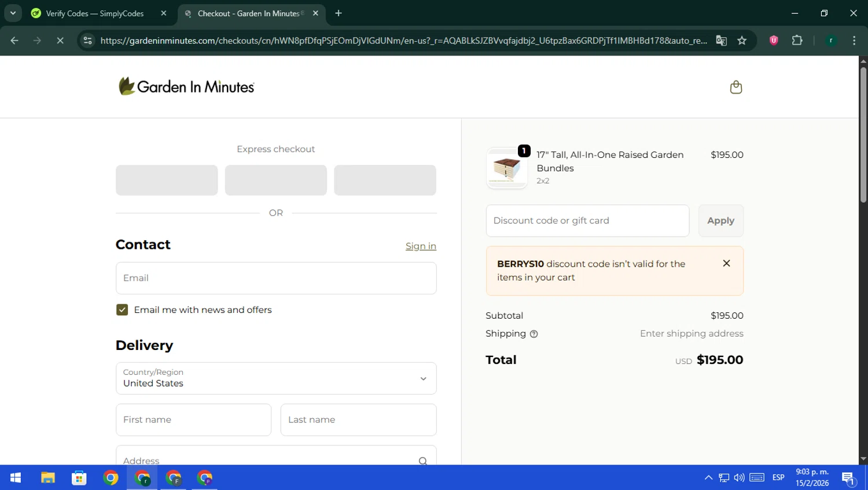Screen dimensions: 868x490
Task: Click the taskbar clock showing 9:03 p. m.
Action: tap(812, 478)
